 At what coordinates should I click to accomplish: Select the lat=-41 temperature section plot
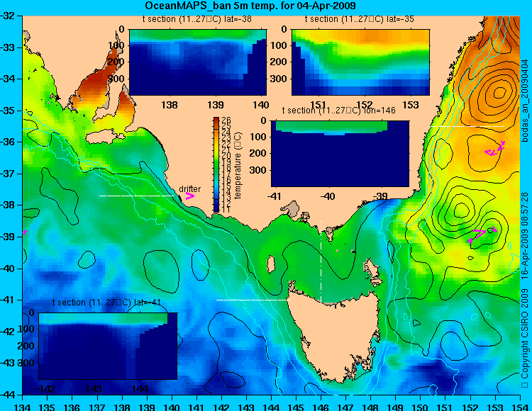(108, 346)
